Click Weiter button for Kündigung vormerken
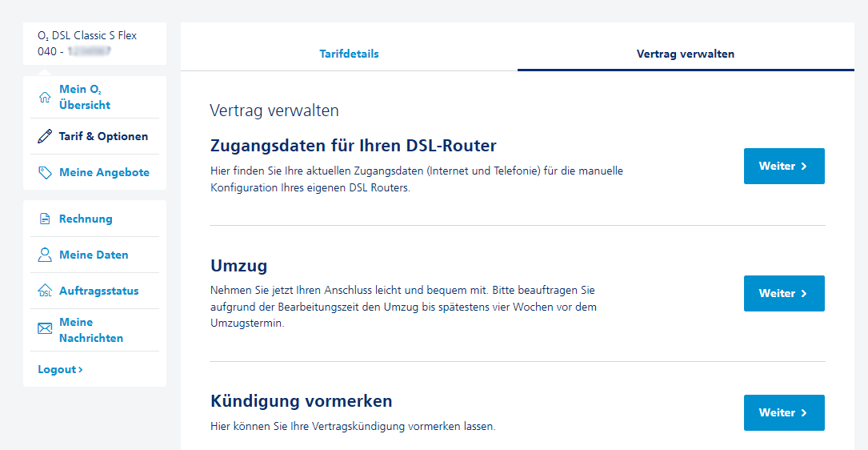The width and height of the screenshot is (868, 450). tap(784, 413)
